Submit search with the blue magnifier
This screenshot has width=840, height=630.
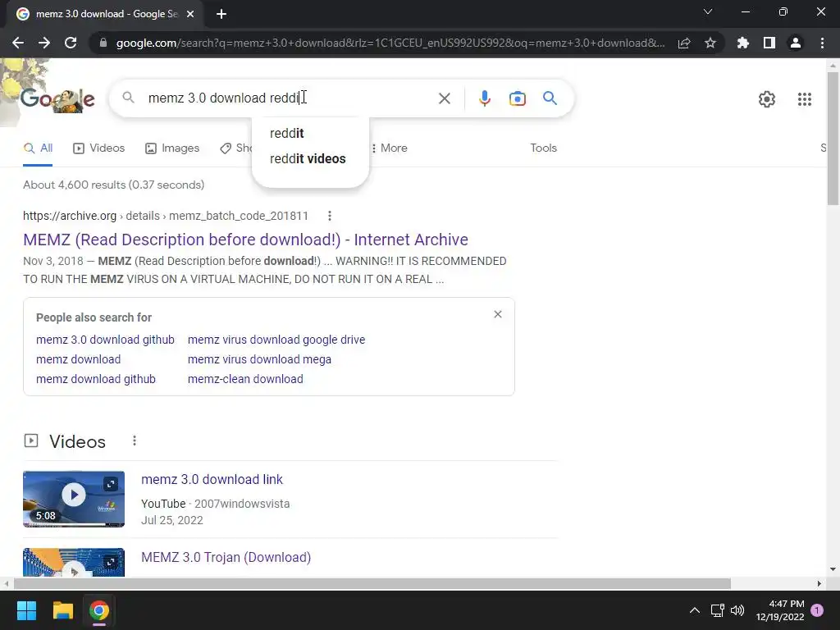click(x=550, y=98)
